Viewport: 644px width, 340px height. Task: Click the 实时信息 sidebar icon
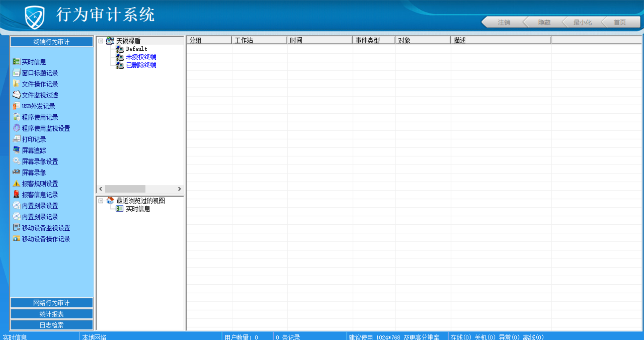point(16,61)
